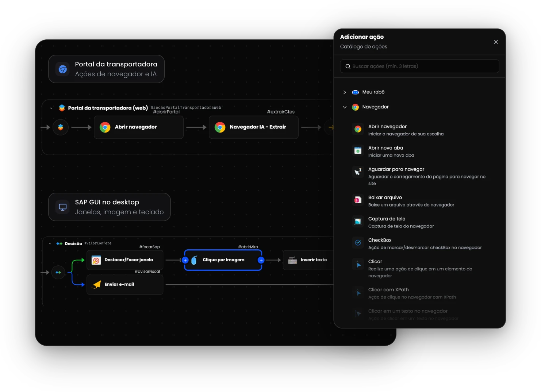Screen dimensions: 541x392
Task: Click Chrome icon on Abrir navegador node
Action: tap(105, 127)
